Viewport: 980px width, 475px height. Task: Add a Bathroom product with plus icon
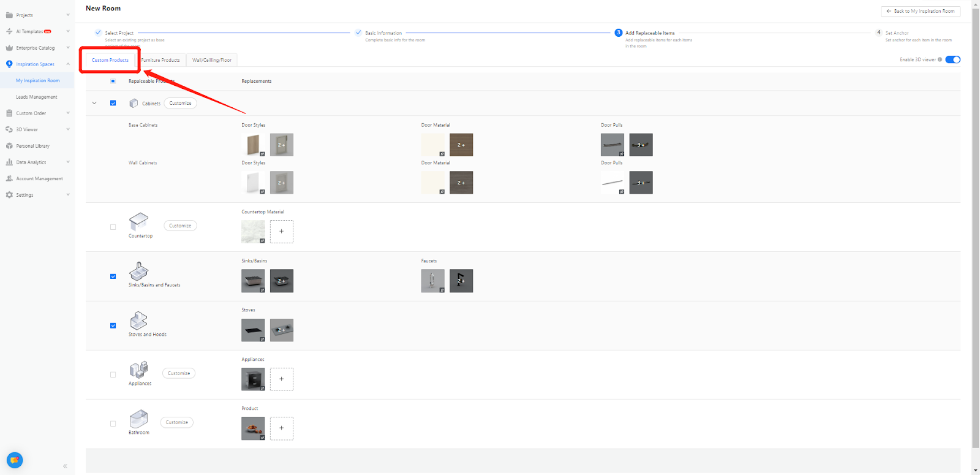(x=281, y=428)
